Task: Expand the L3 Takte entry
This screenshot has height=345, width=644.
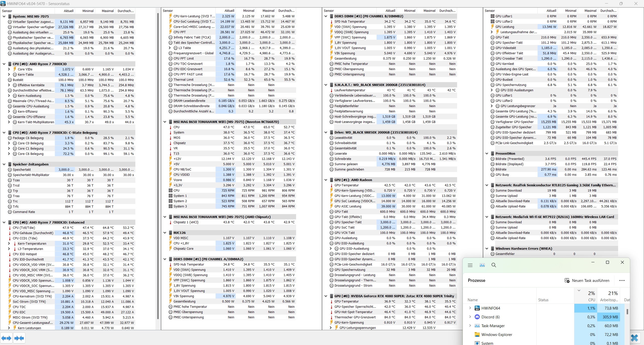Action: pyautogui.click(x=170, y=48)
